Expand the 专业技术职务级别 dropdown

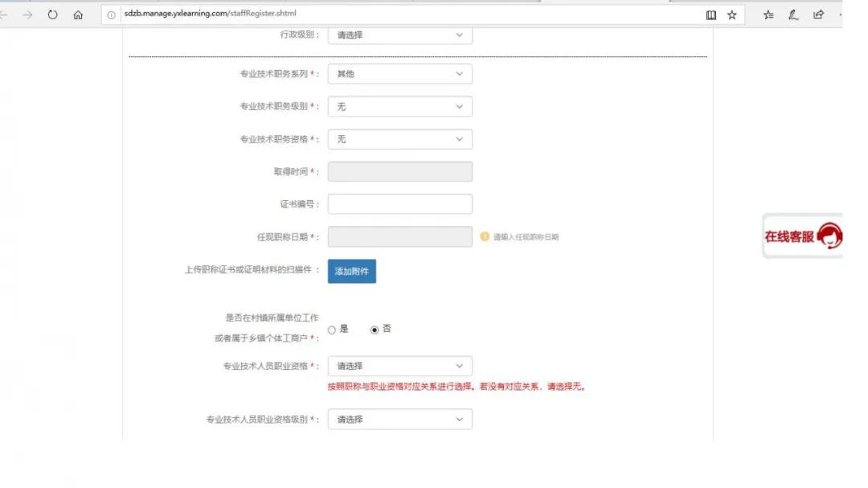[399, 106]
